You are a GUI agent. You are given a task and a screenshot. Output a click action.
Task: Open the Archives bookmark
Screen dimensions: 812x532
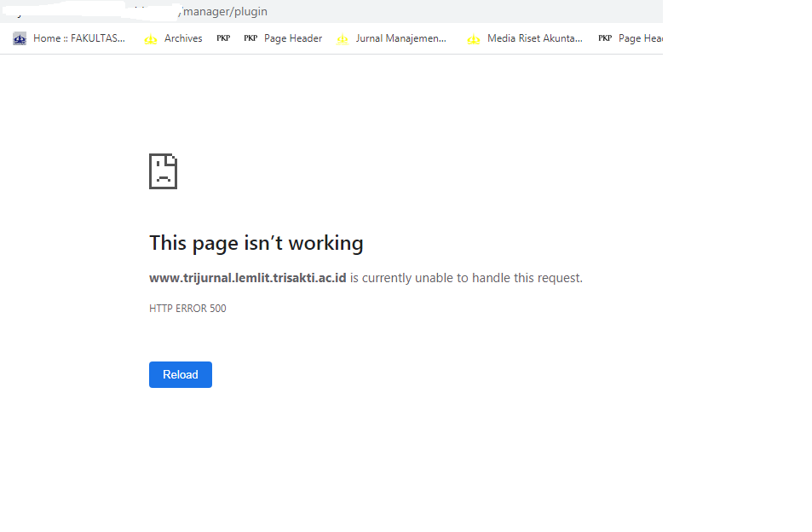coord(183,38)
